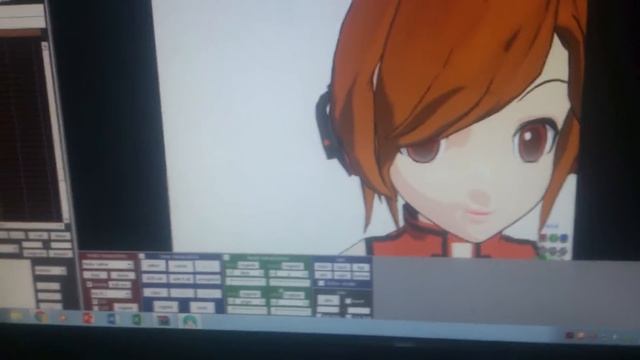This screenshot has height=360, width=640.
Task: Click the gray right-hand move gizmo icon
Action: [564, 250]
